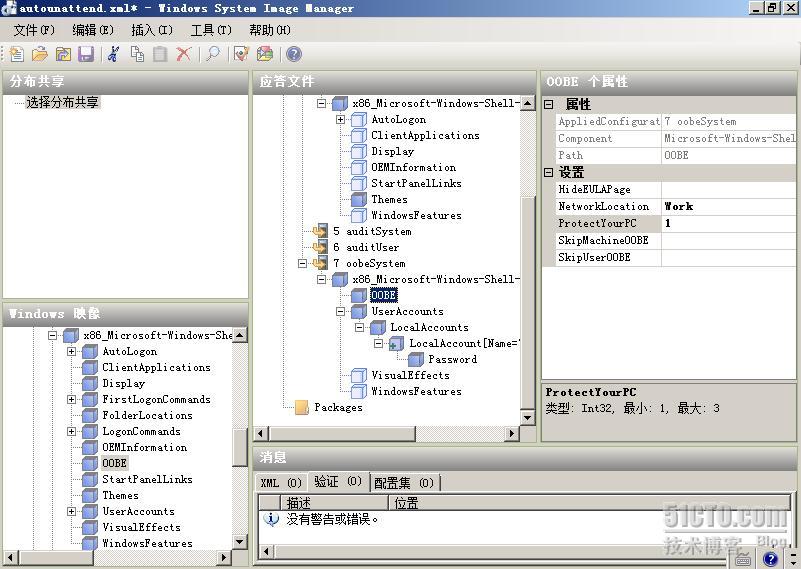Click the help icon in bottom-right tray
Image resolution: width=801 pixels, height=569 pixels.
click(770, 559)
